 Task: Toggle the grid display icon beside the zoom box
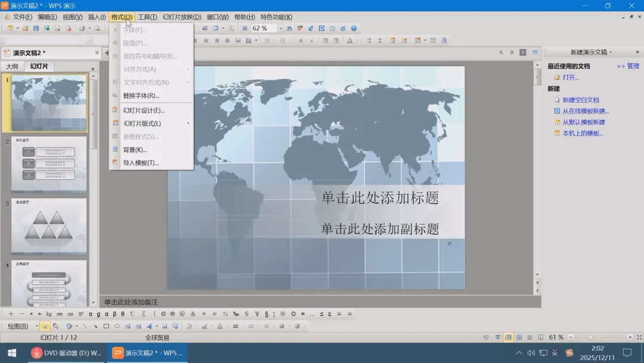pyautogui.click(x=245, y=29)
